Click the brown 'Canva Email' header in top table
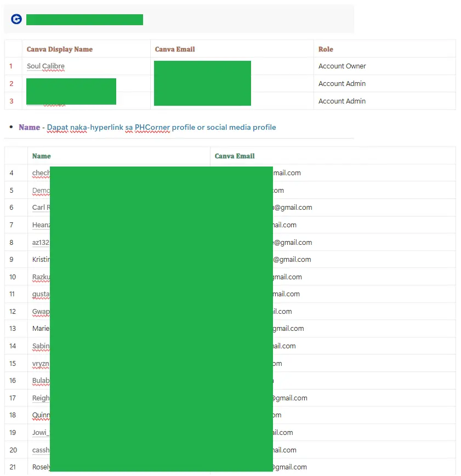The width and height of the screenshot is (461, 476). click(x=175, y=49)
